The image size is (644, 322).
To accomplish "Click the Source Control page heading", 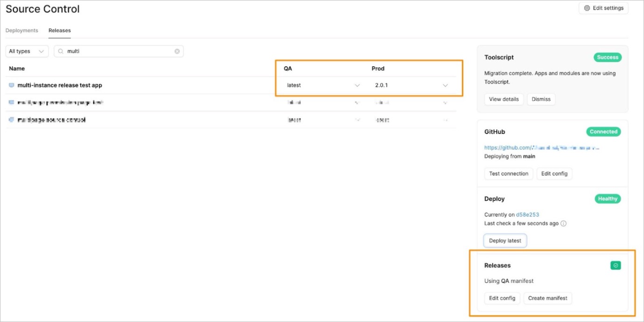I will 42,9.
